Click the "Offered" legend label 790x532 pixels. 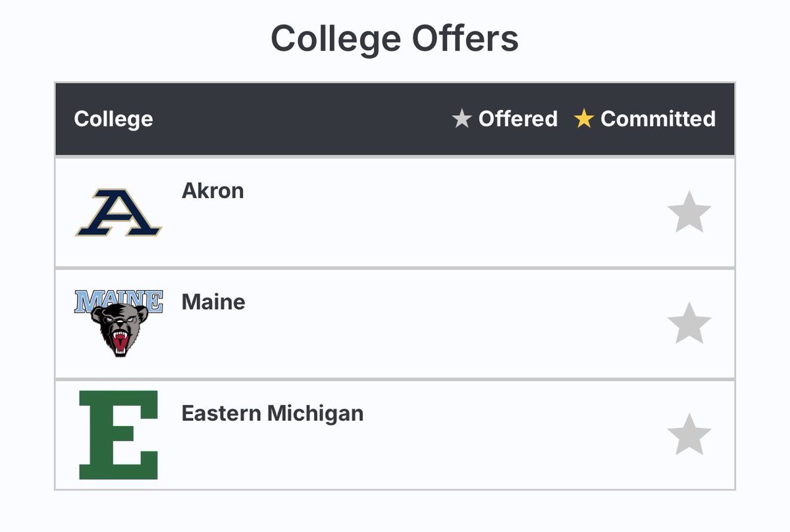(517, 119)
